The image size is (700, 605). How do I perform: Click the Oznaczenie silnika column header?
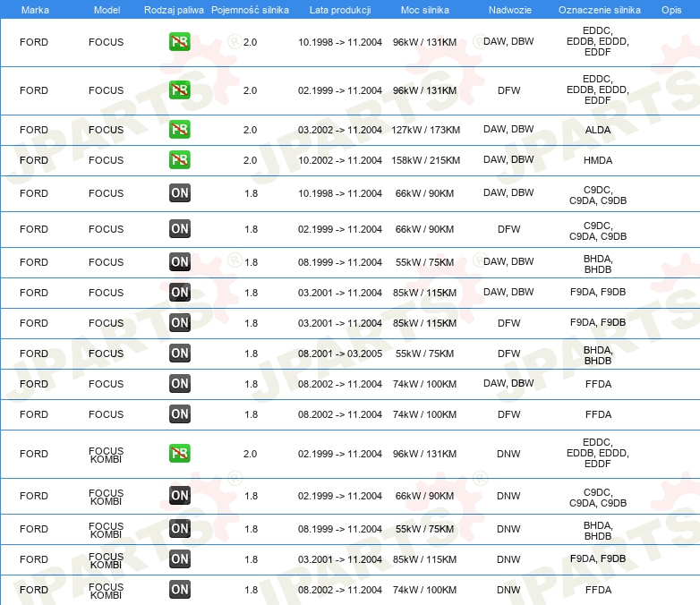pyautogui.click(x=600, y=10)
